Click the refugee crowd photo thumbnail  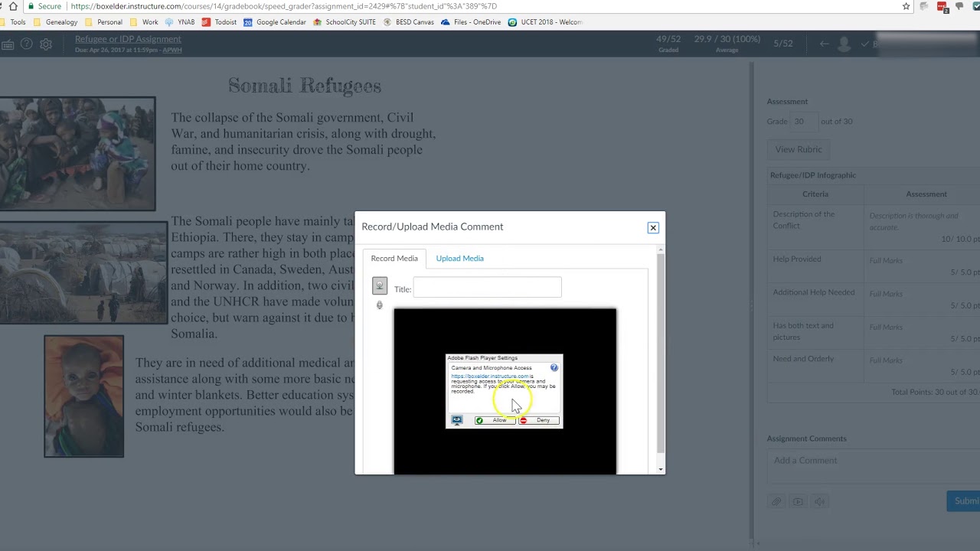[77, 154]
